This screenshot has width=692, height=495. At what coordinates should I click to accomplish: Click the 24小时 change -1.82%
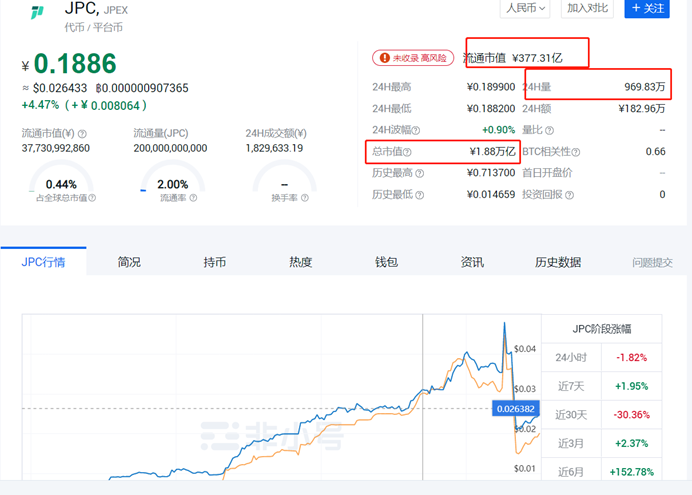(632, 358)
